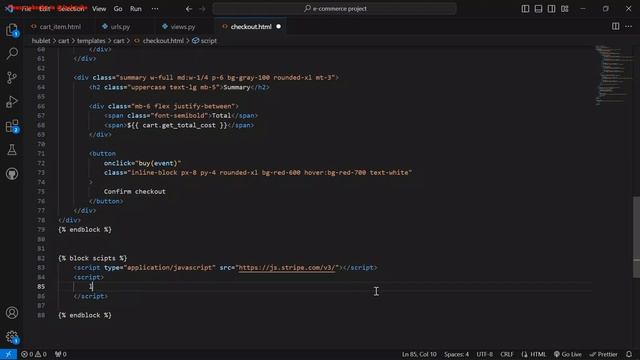The height and width of the screenshot is (360, 640).
Task: Click the ports forwarded indicator showing 0
Action: (x=60, y=354)
